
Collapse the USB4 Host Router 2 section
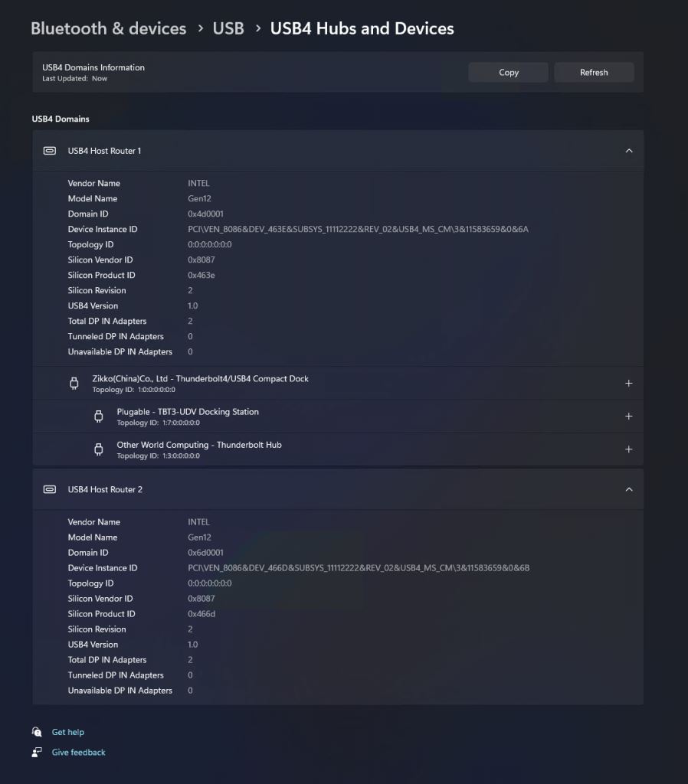tap(629, 489)
